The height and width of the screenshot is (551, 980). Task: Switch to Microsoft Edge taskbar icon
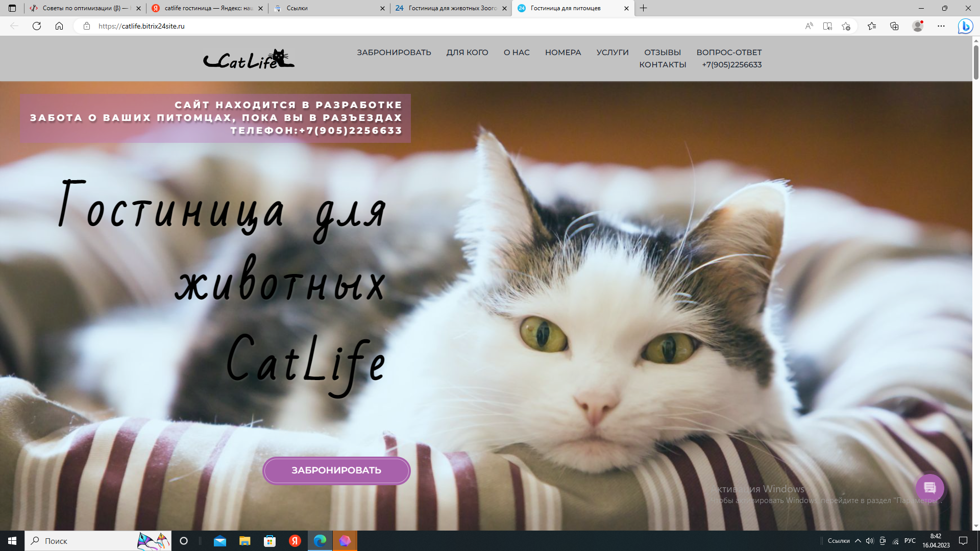point(320,541)
